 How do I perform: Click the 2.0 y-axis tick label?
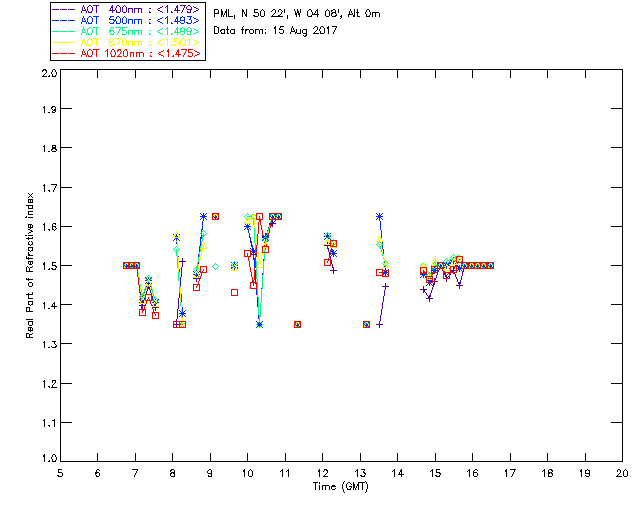point(49,73)
